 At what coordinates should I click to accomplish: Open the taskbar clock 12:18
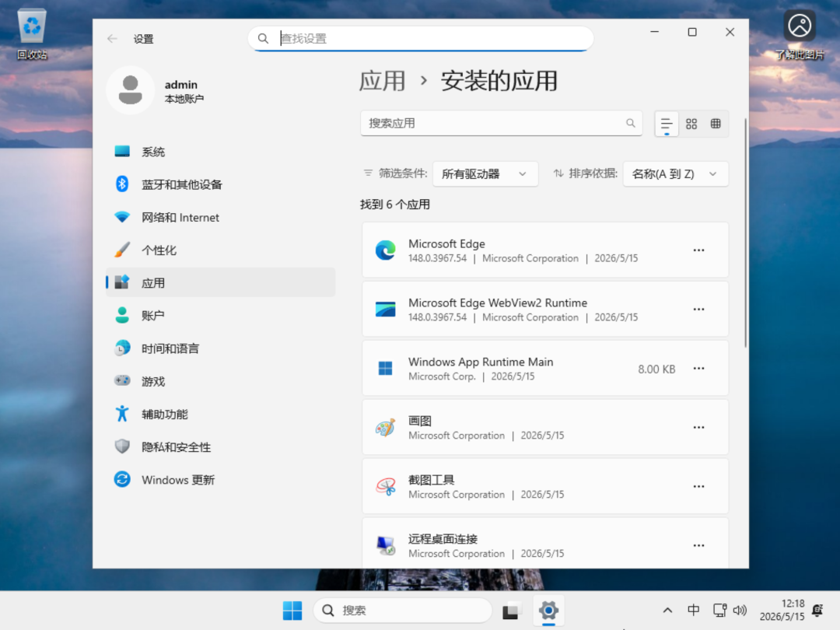click(782, 611)
